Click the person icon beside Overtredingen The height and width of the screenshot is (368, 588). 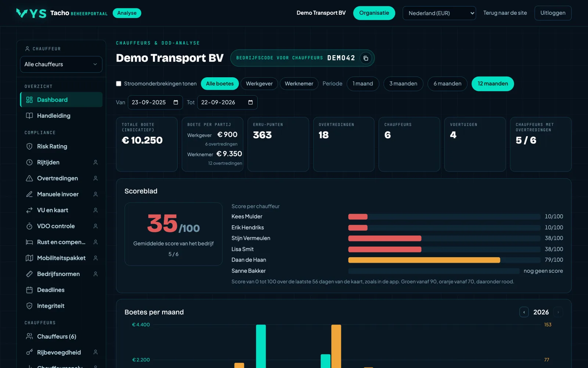(x=96, y=178)
